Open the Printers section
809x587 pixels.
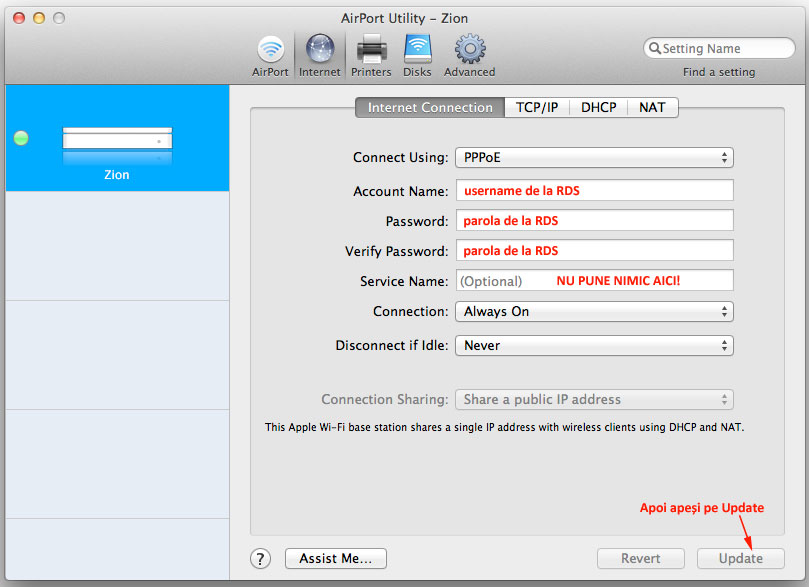click(371, 54)
